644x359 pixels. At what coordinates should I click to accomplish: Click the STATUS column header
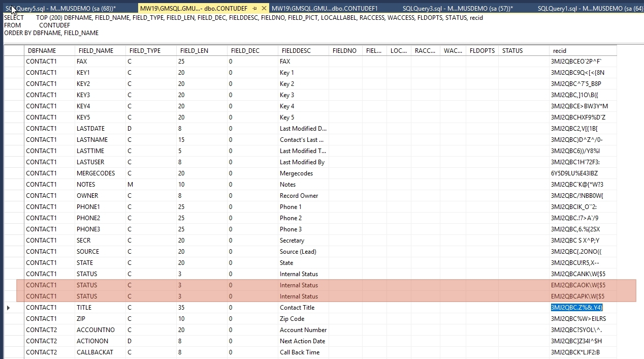(512, 50)
